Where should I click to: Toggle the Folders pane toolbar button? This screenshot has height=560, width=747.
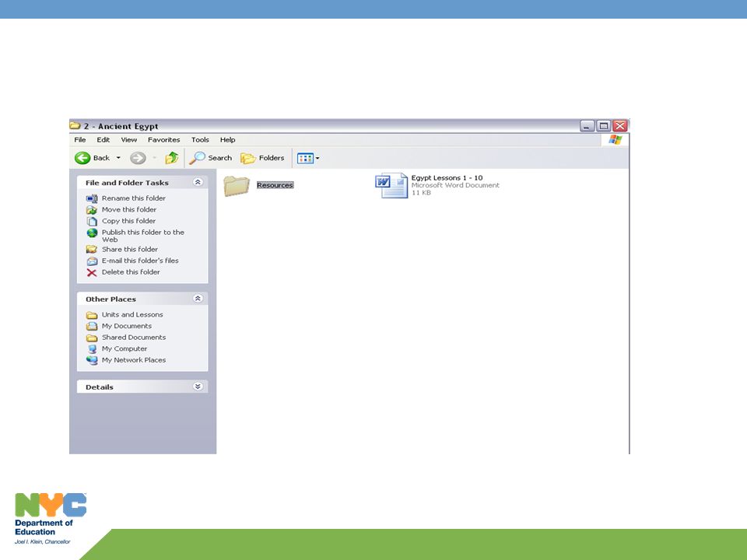(262, 158)
